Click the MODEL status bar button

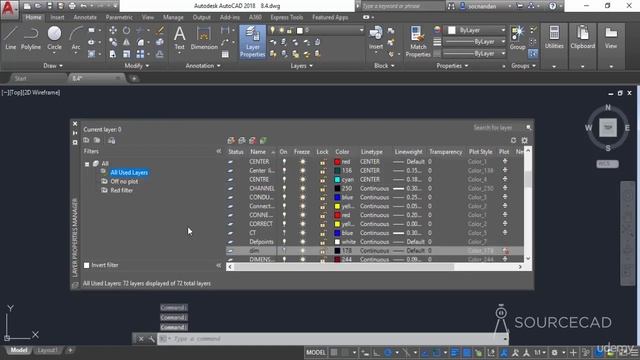point(316,353)
